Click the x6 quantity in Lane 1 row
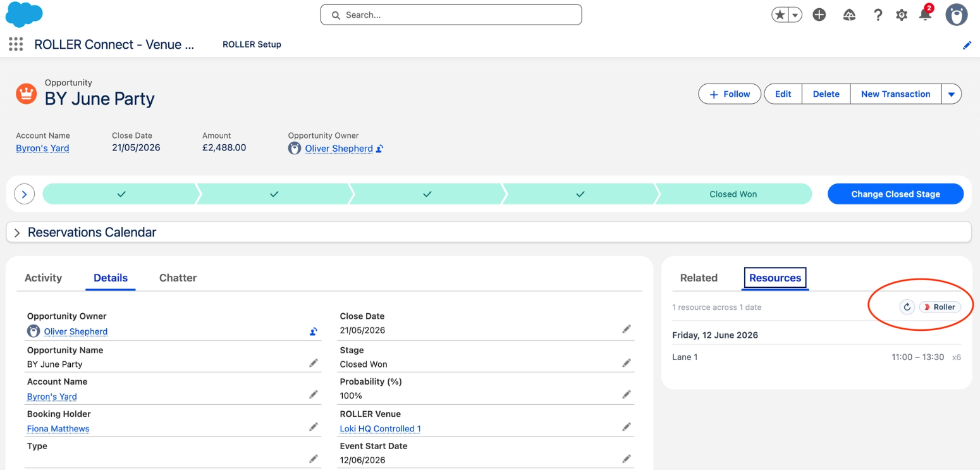The image size is (980, 470). [x=956, y=357]
